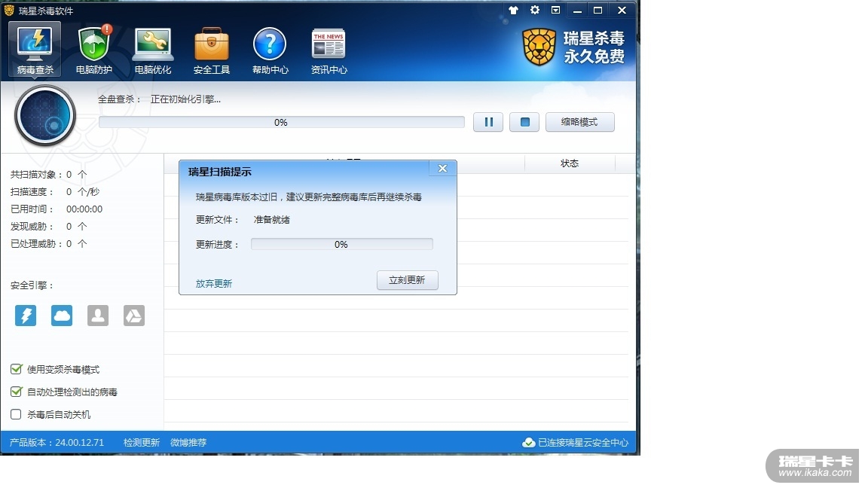The width and height of the screenshot is (868, 488).
Task: Enable 杀毒后自动关机 checkbox
Action: 16,414
